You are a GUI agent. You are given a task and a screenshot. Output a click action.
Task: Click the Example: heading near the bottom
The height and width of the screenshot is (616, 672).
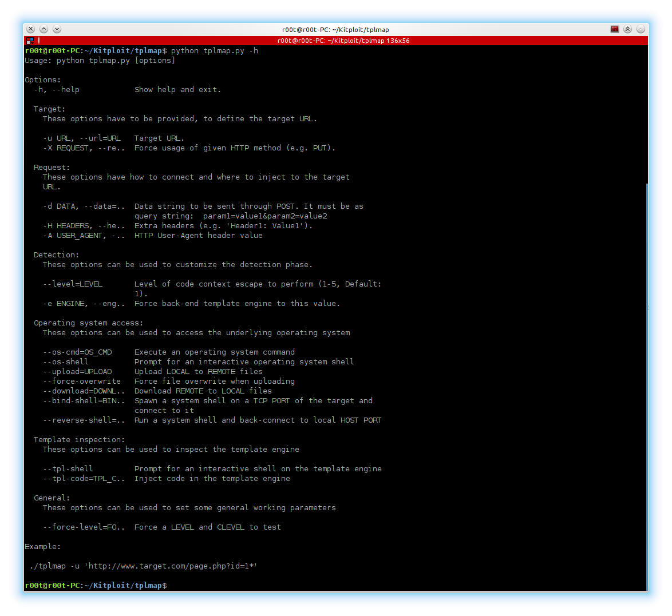tap(42, 546)
